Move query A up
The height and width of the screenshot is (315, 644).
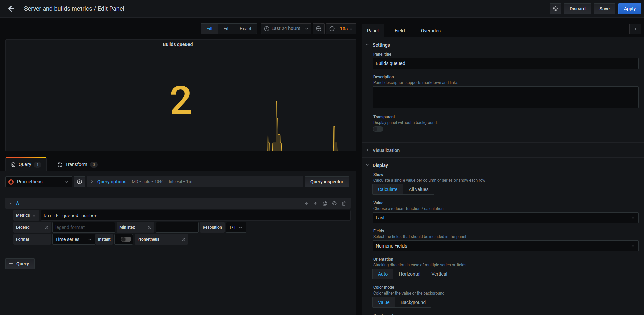click(x=316, y=203)
